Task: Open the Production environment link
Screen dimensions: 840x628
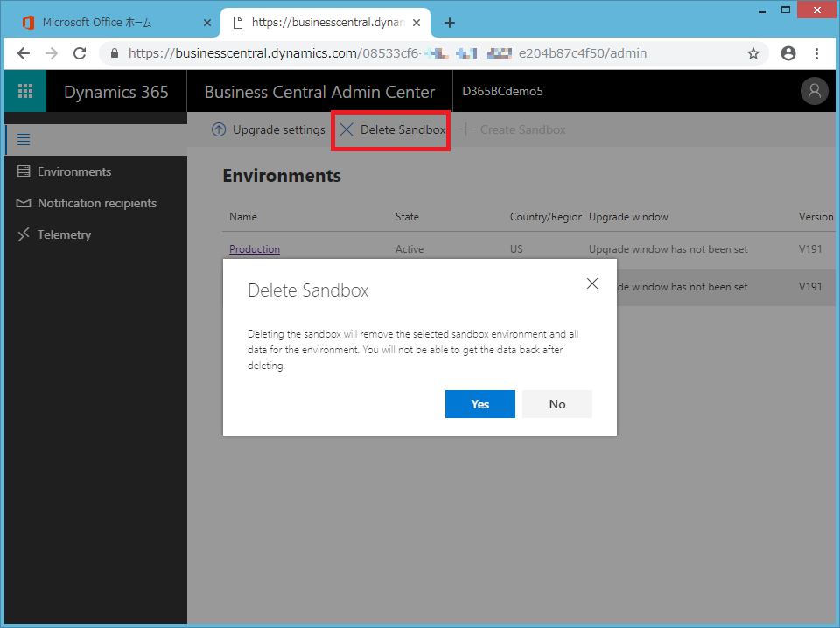Action: (255, 249)
